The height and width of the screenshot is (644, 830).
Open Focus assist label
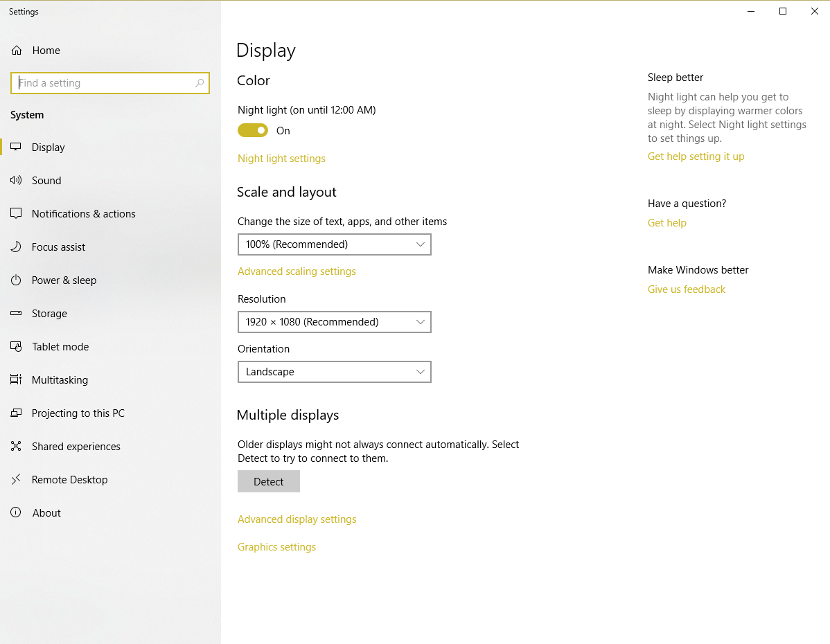coord(58,247)
